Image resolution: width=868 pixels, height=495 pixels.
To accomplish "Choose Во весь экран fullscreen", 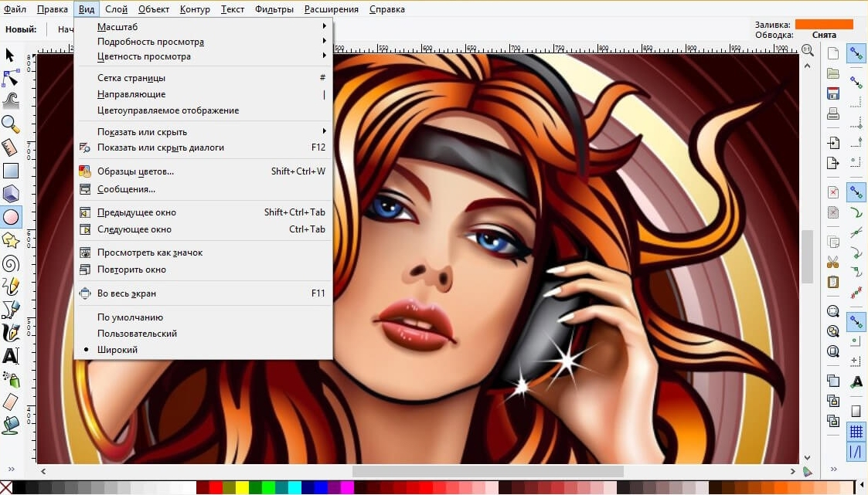I will click(203, 293).
